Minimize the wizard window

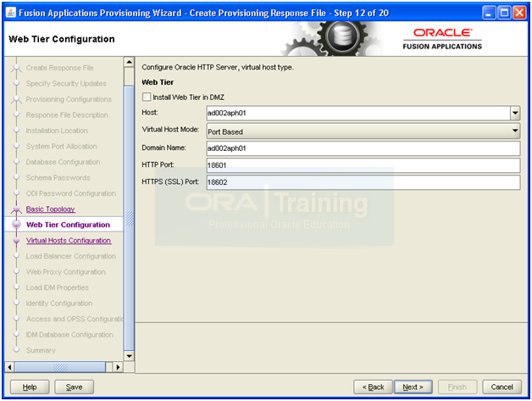pos(489,13)
